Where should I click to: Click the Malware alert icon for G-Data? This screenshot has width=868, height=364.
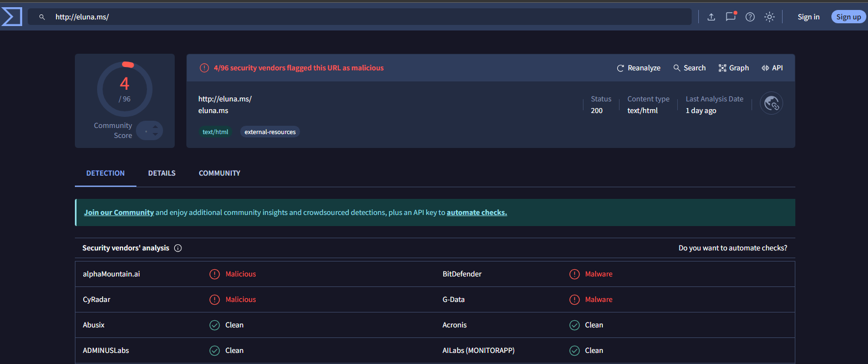coord(575,300)
